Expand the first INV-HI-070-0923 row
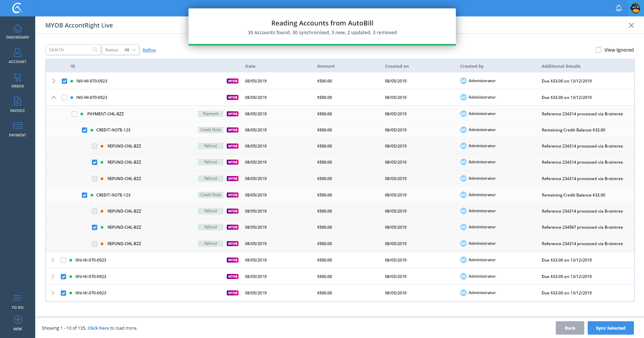Image resolution: width=644 pixels, height=338 pixels. pyautogui.click(x=54, y=81)
